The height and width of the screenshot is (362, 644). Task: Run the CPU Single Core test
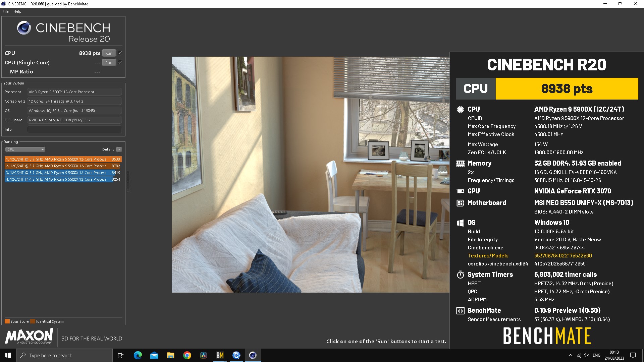(x=109, y=63)
